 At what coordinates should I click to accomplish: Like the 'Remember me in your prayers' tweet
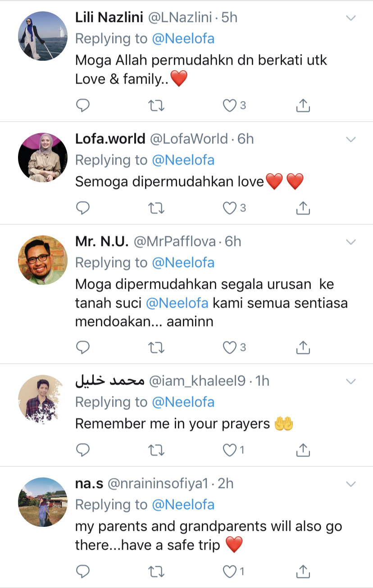click(x=230, y=449)
